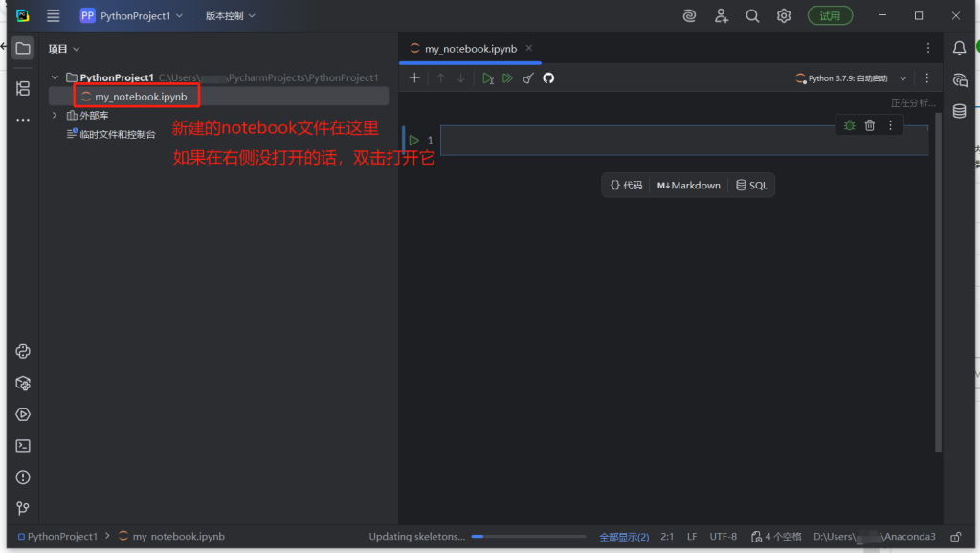This screenshot has width=980, height=553.
Task: Open the Python Console tool window icon
Action: [24, 351]
